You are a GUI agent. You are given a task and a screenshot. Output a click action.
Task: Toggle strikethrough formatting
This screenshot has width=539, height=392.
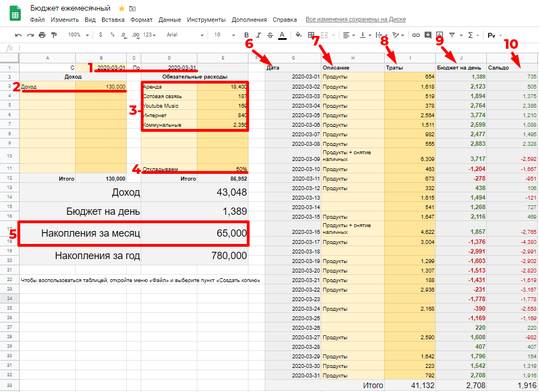click(270, 35)
